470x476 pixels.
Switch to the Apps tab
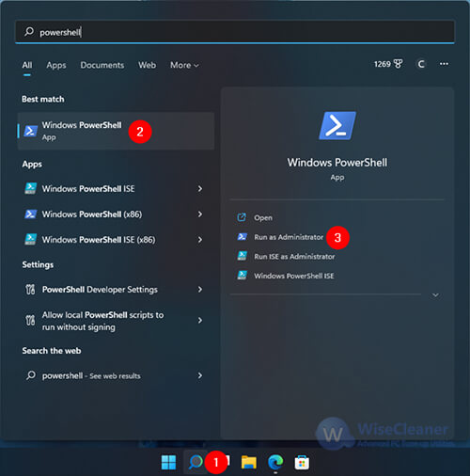[x=56, y=65]
